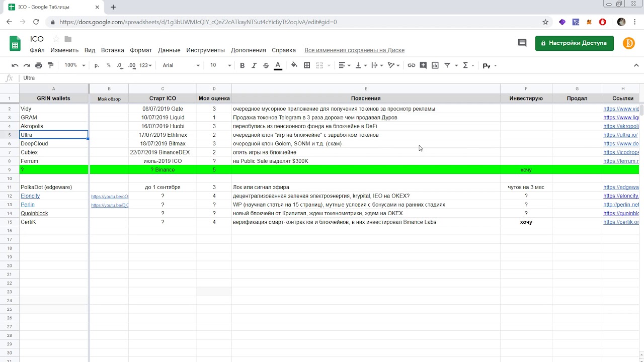The height and width of the screenshot is (362, 644).
Task: Select the cell 'DeepCloud'
Action: (54, 143)
